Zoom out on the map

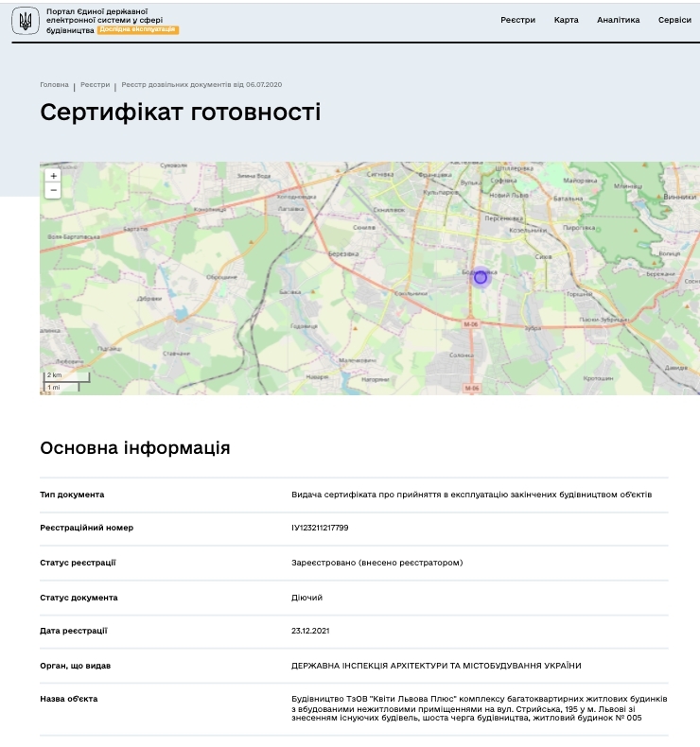[53, 190]
